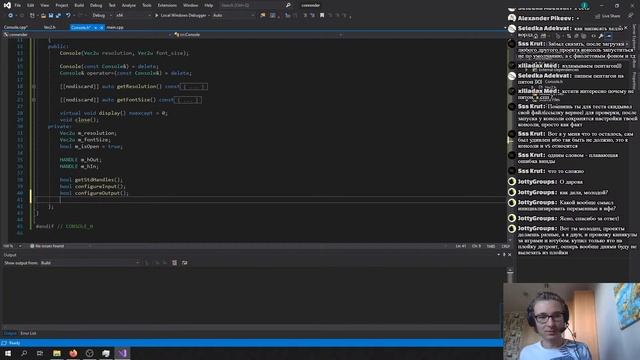
Task: Open the Help menu
Action: (x=209, y=5)
